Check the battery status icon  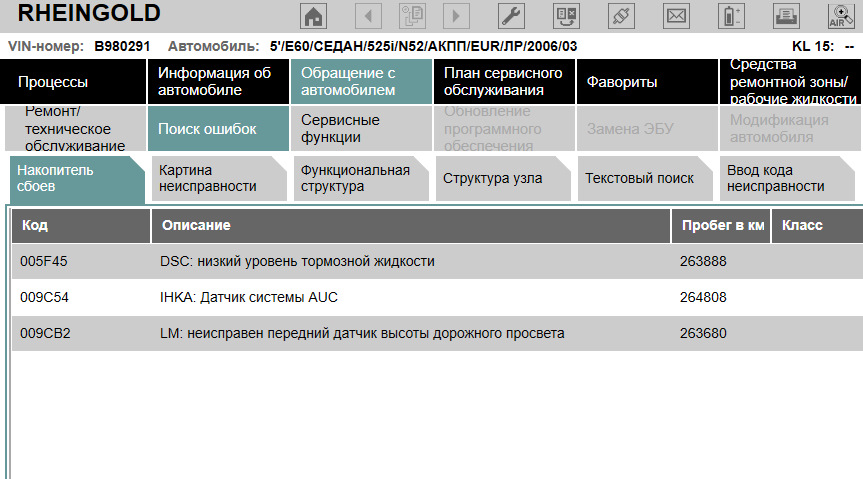pos(731,16)
